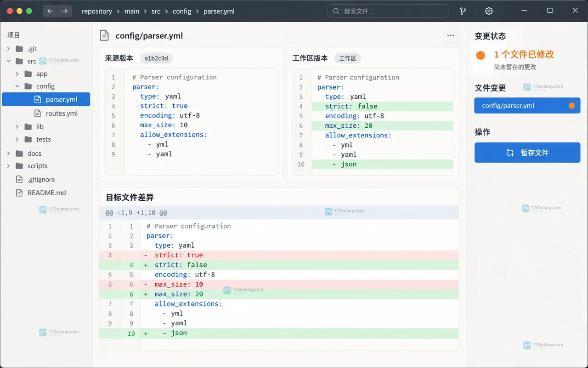Click the file icon beside the config/parser.yml heading

tap(105, 35)
